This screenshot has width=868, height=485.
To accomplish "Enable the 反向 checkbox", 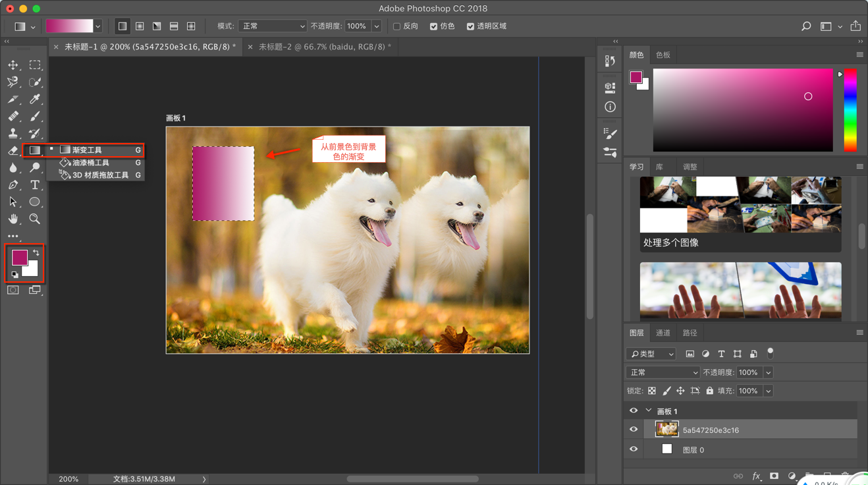I will (x=396, y=26).
